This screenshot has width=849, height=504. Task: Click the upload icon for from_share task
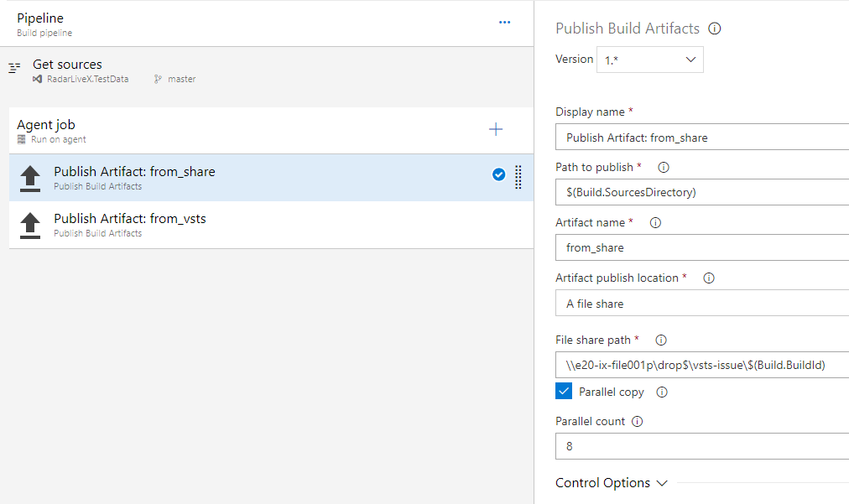tap(30, 179)
